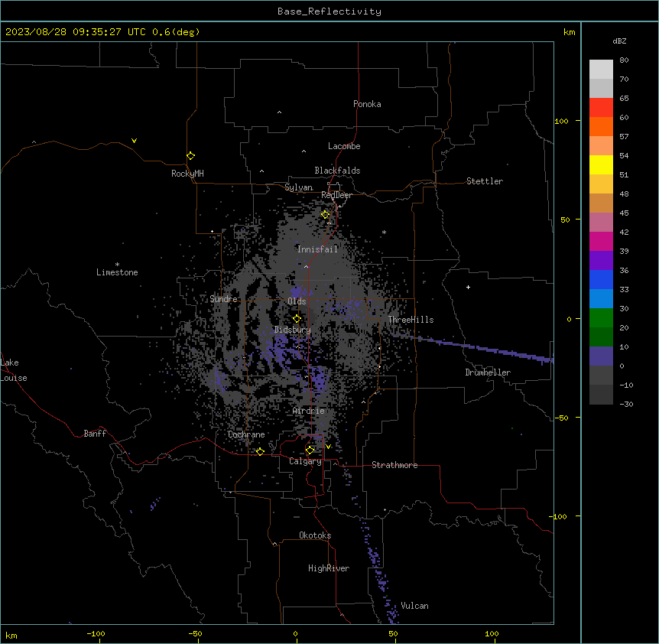This screenshot has height=644, width=659.
Task: Click the dBZ legend heading
Action: [619, 41]
